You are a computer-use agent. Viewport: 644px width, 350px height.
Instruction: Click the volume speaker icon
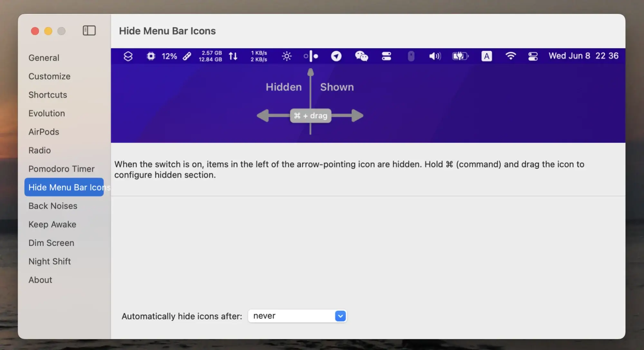(x=435, y=56)
